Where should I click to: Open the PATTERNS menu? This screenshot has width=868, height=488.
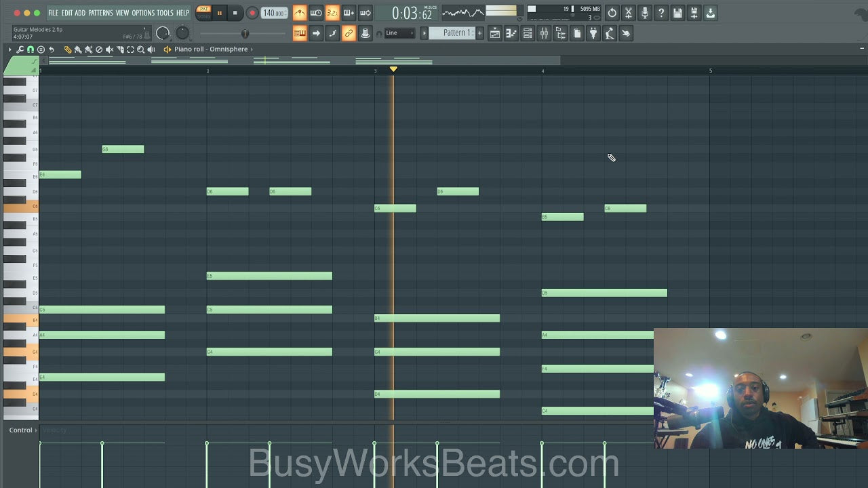[100, 13]
